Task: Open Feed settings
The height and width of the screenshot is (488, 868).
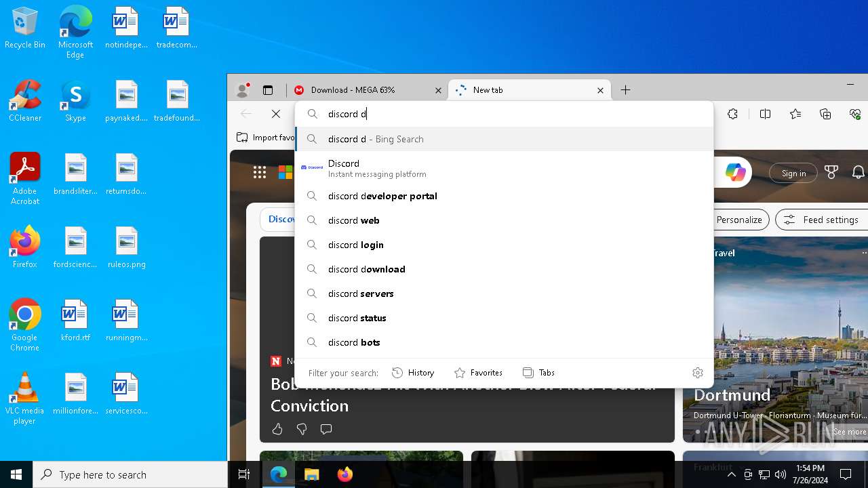Action: point(821,220)
